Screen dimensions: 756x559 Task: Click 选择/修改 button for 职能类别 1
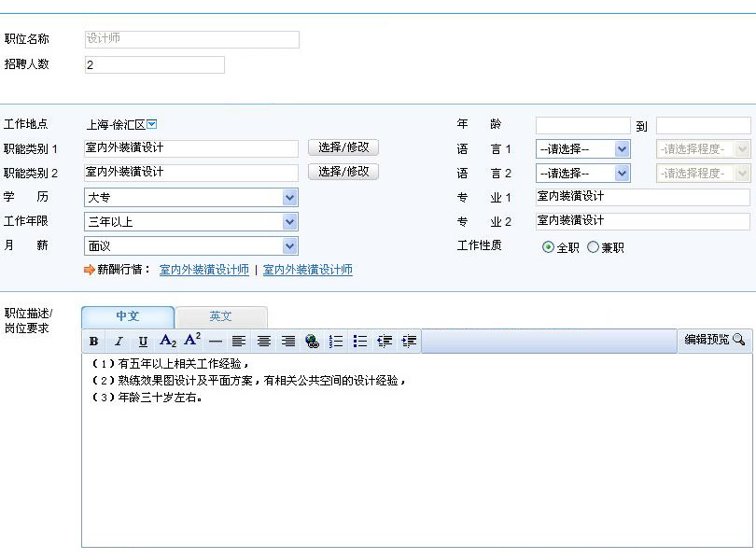pyautogui.click(x=343, y=147)
